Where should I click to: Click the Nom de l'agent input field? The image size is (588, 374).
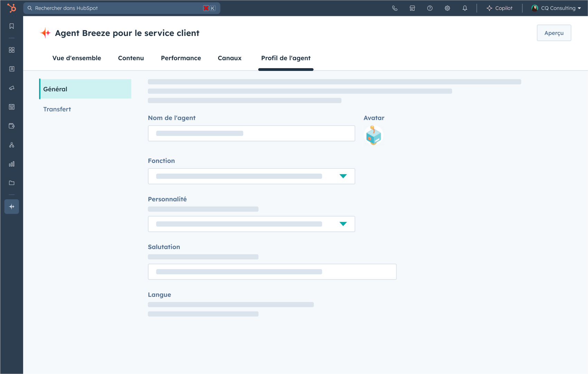[251, 134]
